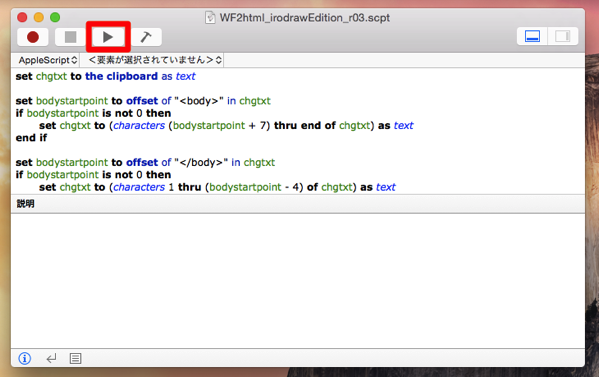Viewport: 599px width, 377px height.
Task: Show the description info tab icon
Action: [25, 358]
